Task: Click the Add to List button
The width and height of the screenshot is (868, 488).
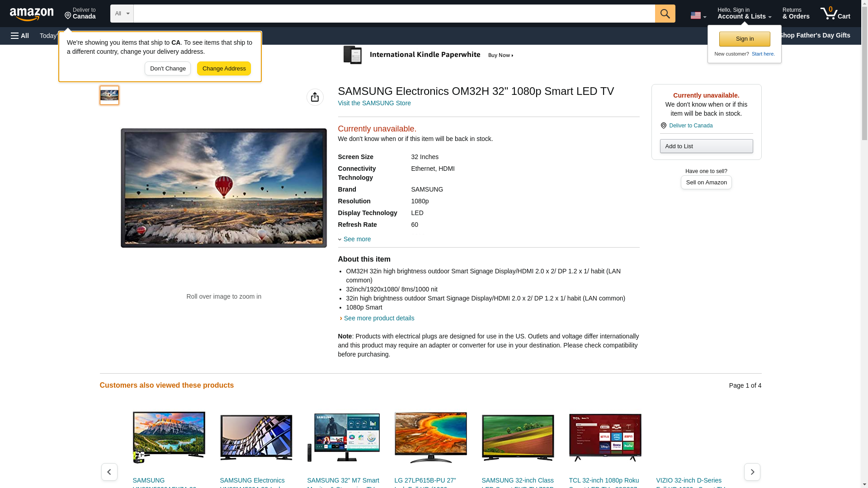Action: point(706,146)
